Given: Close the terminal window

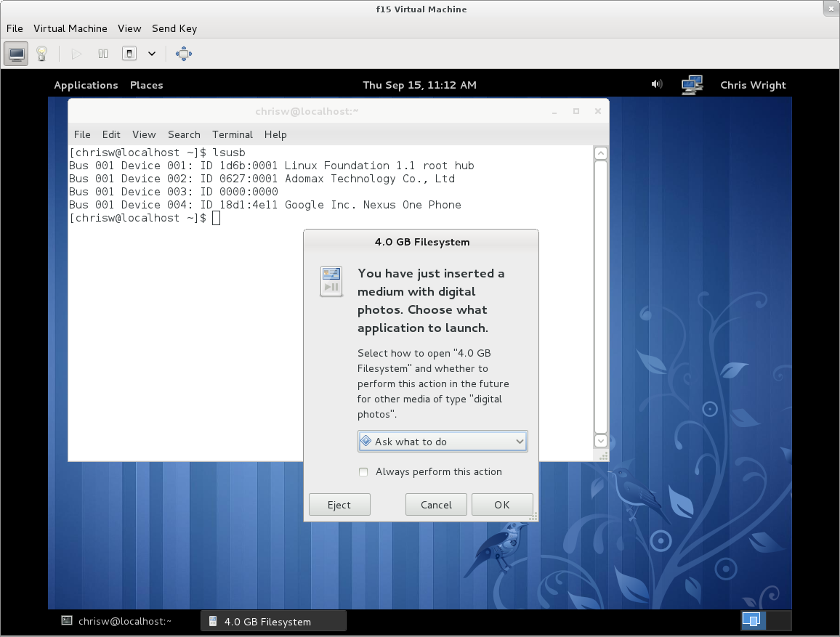Looking at the screenshot, I should [598, 111].
